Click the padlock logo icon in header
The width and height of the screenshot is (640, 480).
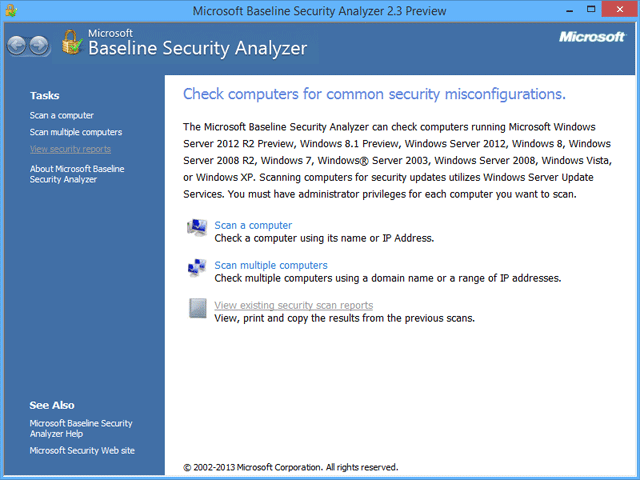[72, 42]
